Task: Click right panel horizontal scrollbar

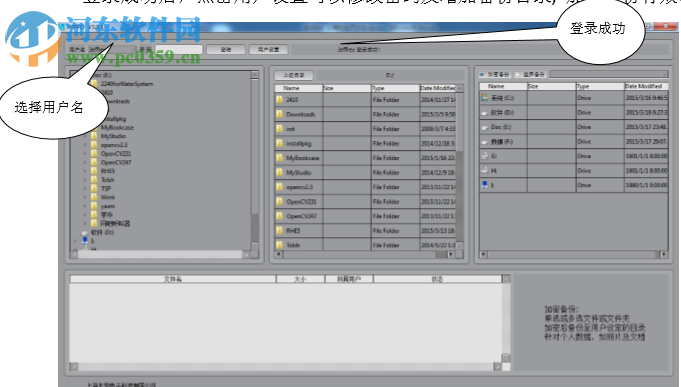Action: pos(573,255)
